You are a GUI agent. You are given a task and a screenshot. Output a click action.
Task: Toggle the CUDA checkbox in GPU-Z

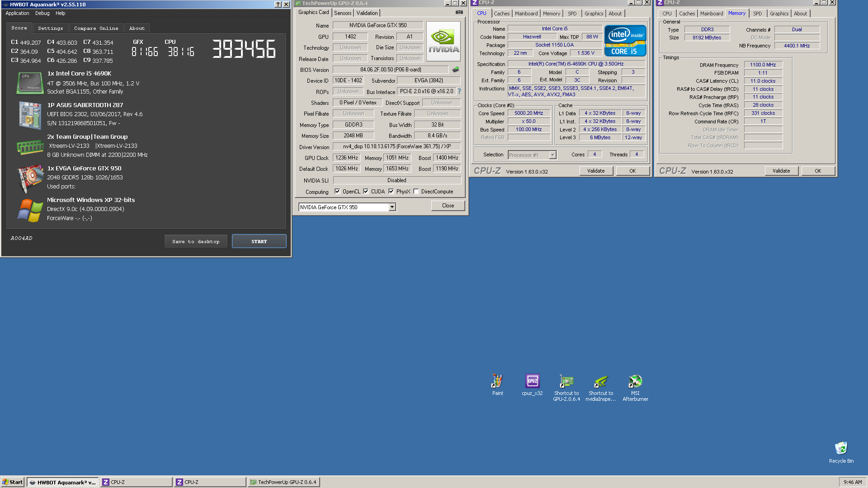[366, 192]
